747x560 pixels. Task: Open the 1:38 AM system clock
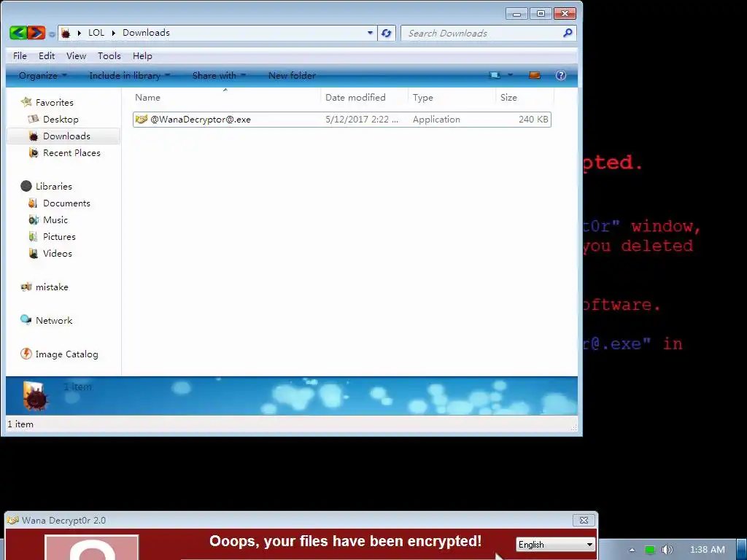pyautogui.click(x=707, y=550)
